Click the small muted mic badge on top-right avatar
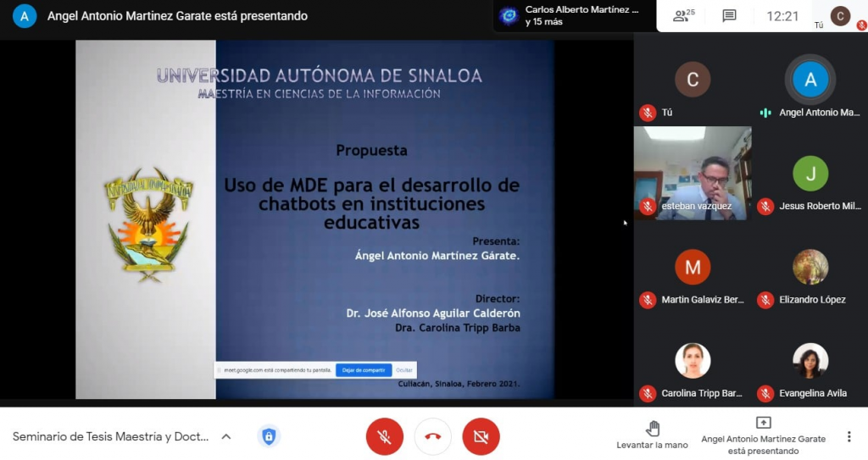Image resolution: width=868 pixels, height=460 pixels. [x=861, y=25]
